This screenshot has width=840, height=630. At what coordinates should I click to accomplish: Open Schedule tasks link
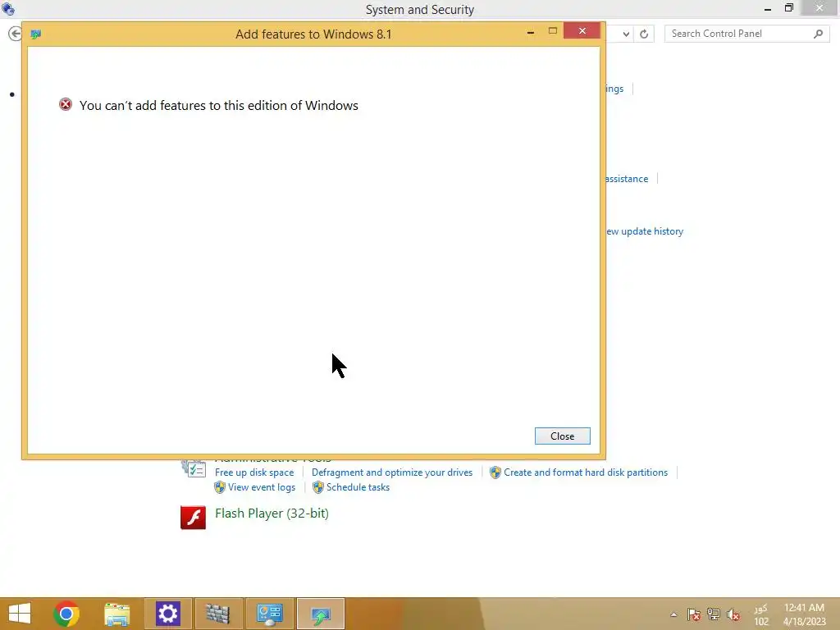click(x=358, y=487)
